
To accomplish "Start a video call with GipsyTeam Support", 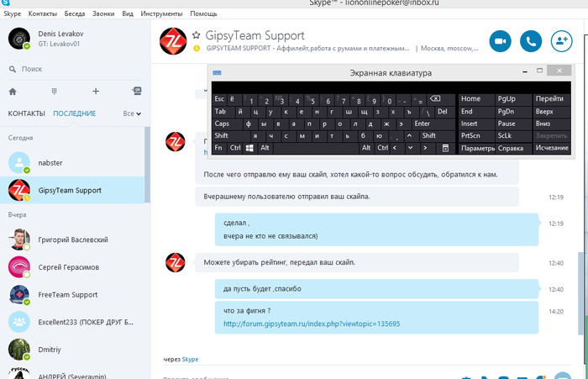I will (x=500, y=41).
